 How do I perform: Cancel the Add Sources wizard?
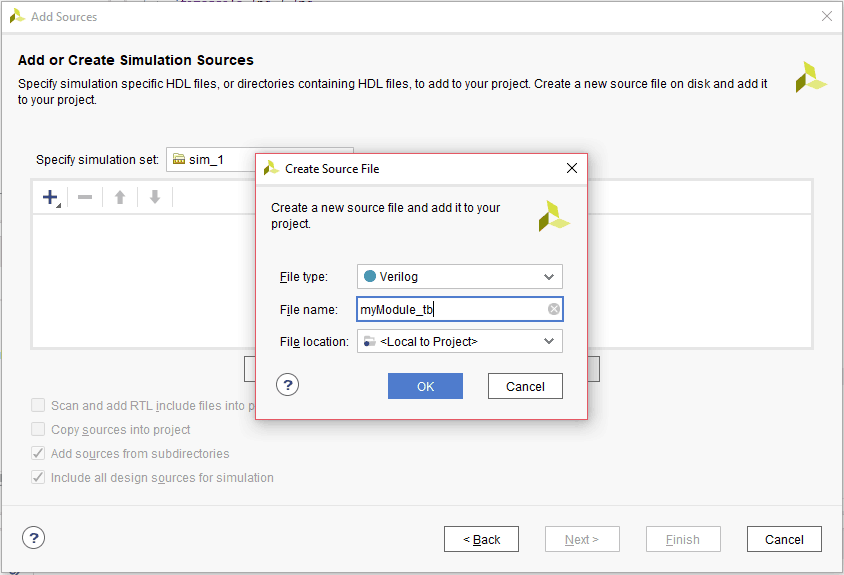tap(783, 539)
